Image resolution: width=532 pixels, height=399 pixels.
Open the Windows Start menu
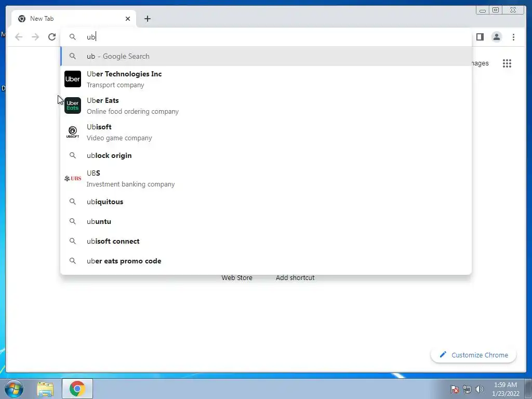tap(14, 389)
